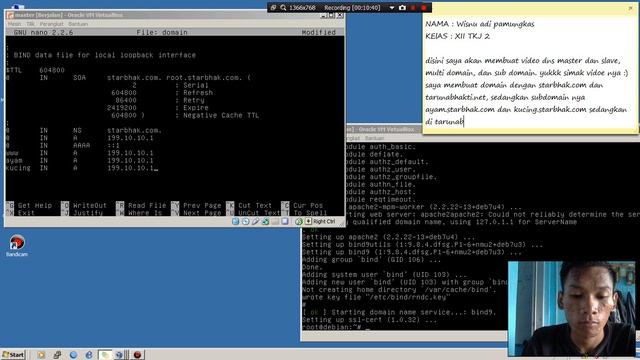Click the 'ayam' record line in nano

coord(80,160)
